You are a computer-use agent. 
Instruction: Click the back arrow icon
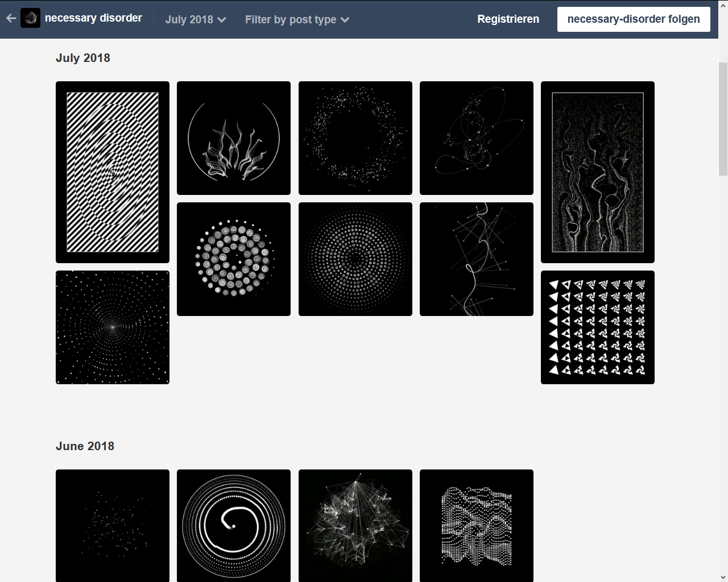[11, 18]
